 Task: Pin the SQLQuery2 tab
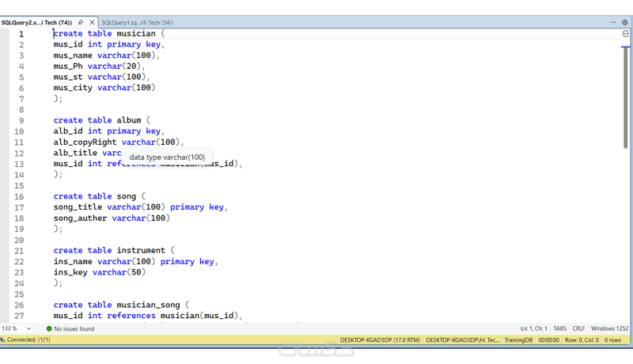(81, 23)
